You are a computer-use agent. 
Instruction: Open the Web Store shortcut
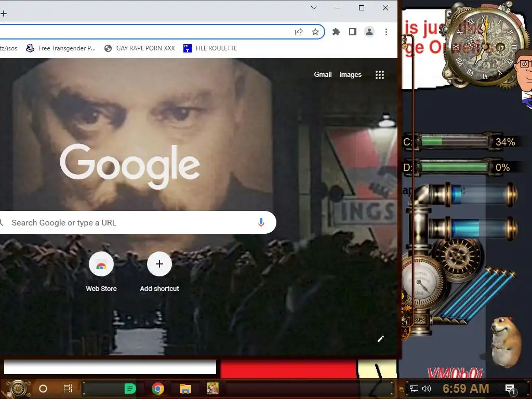click(101, 271)
